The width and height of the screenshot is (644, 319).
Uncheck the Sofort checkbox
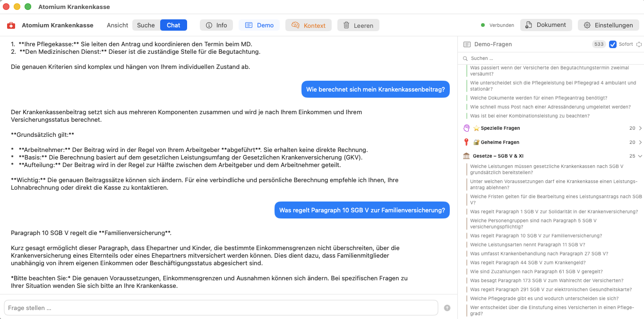point(613,44)
